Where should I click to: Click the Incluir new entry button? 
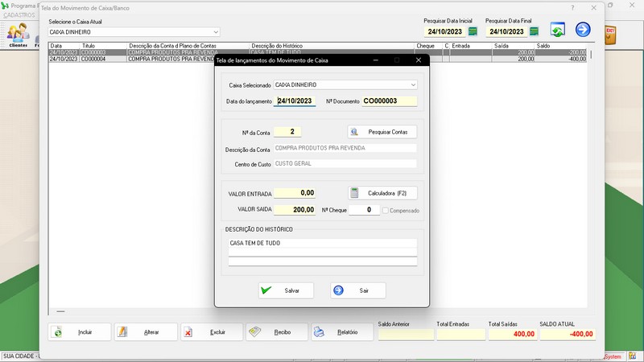pos(80,332)
